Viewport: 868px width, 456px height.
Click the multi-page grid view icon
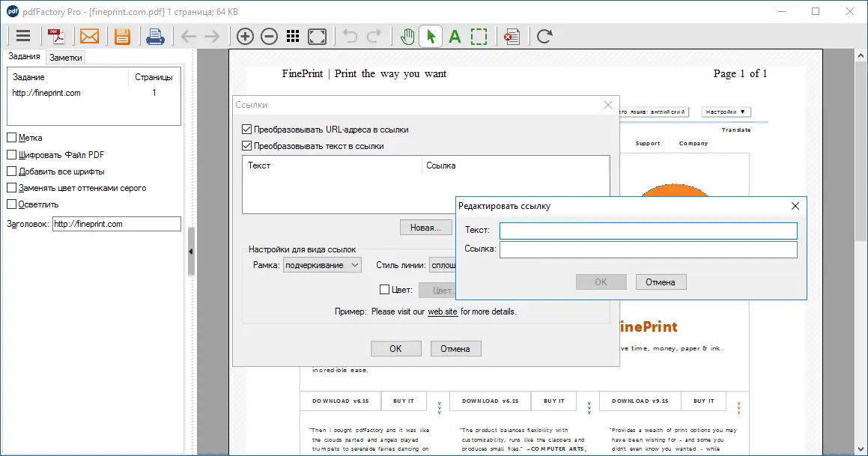coord(293,35)
